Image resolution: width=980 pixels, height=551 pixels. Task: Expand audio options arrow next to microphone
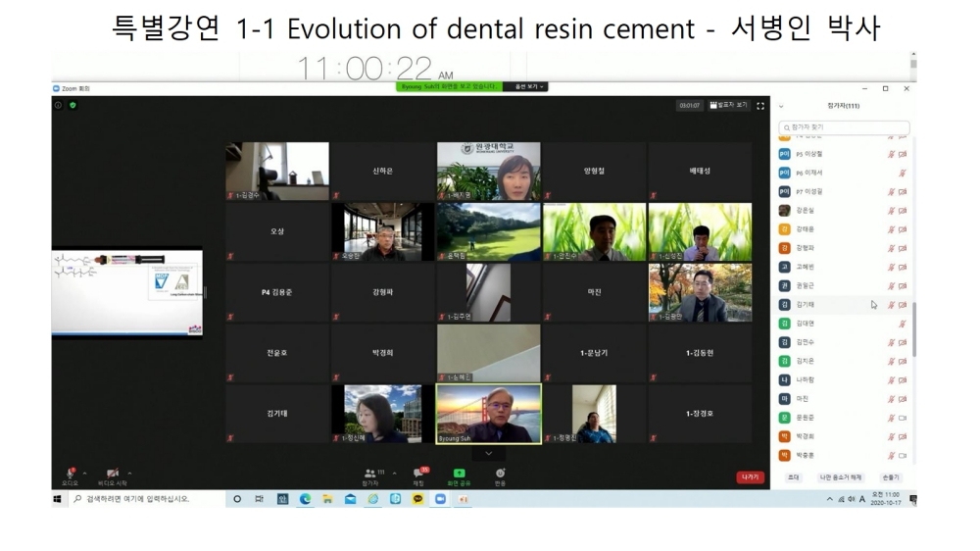[85, 473]
